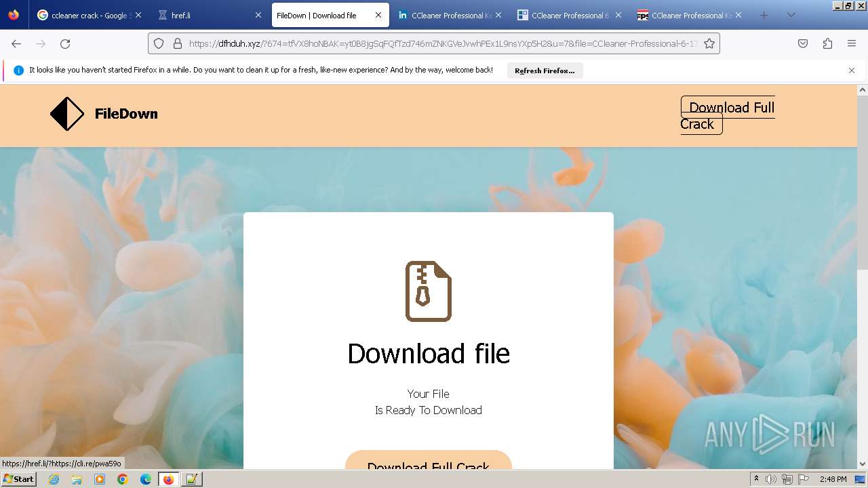Open the Firefox application menu
This screenshot has width=868, height=488.
[852, 43]
